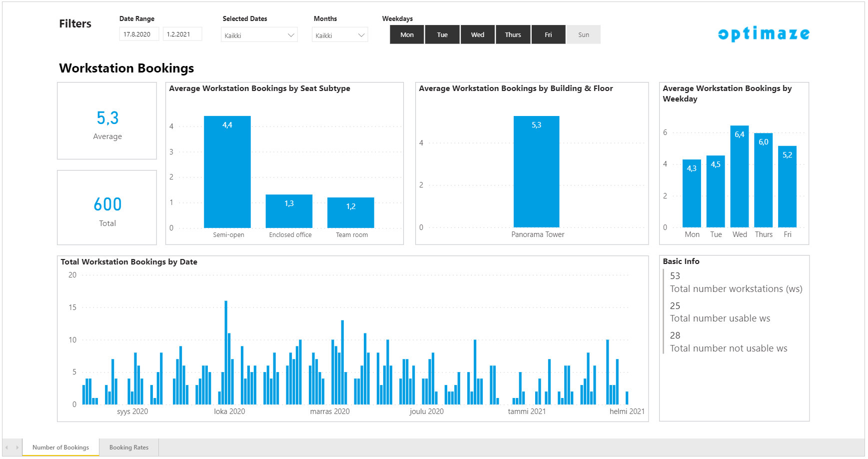Click the Optimaze logo

763,33
